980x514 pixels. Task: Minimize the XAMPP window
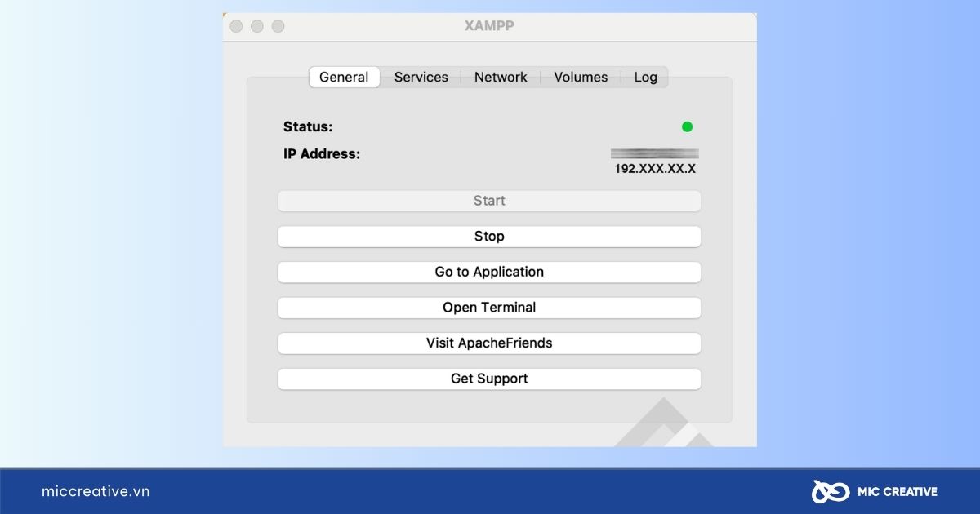coord(256,26)
